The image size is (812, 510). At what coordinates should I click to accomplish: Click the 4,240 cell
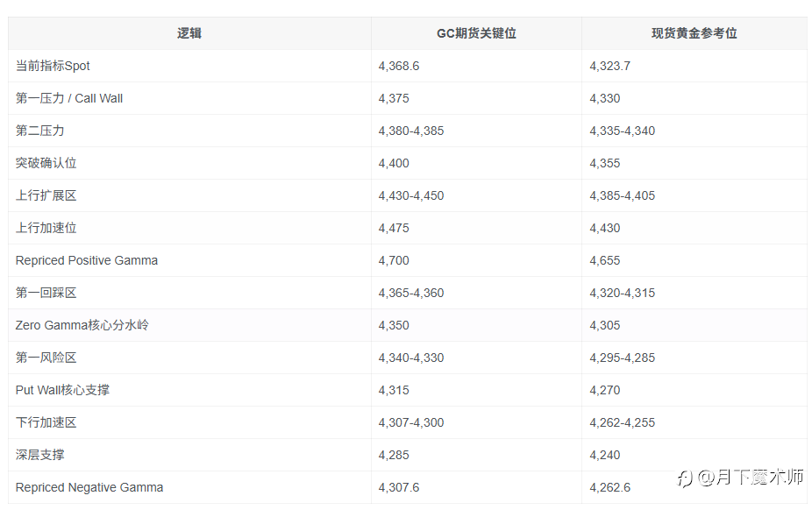click(605, 455)
